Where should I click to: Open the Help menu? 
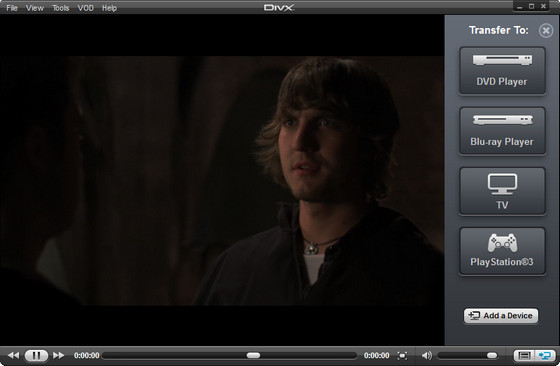click(109, 8)
